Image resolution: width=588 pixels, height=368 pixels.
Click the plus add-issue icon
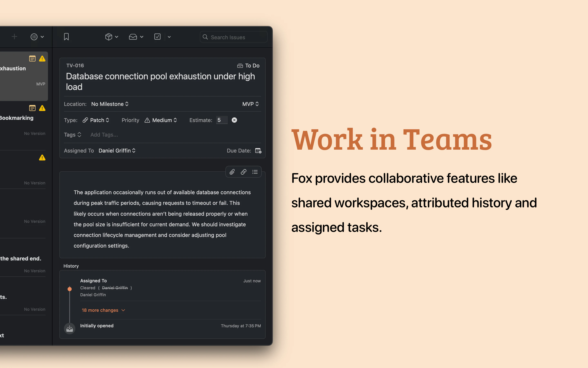[14, 37]
